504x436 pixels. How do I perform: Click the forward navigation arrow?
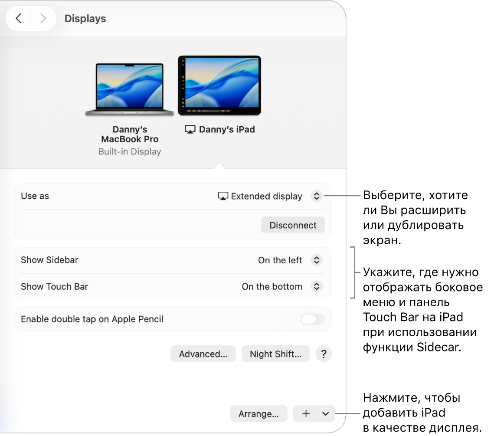[43, 18]
